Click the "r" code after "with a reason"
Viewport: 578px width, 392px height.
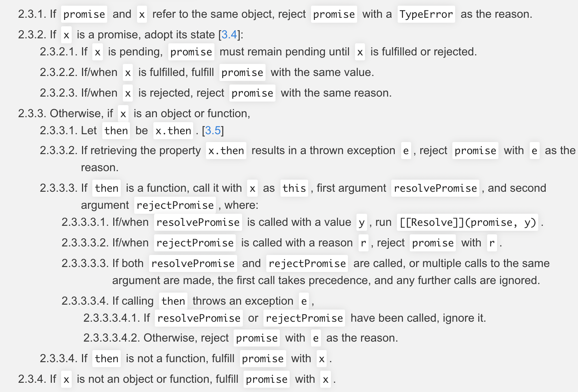coord(363,243)
